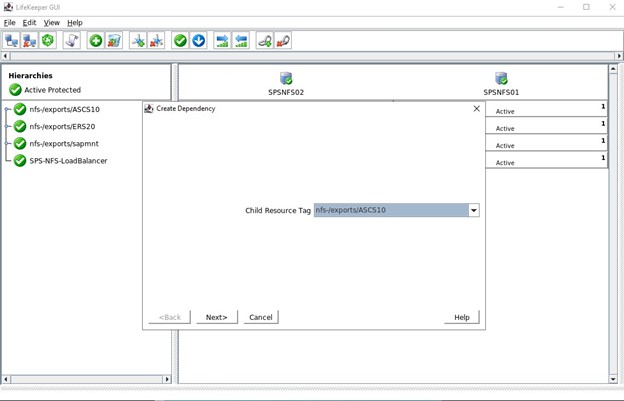
Task: Click the Child Resource Tag field value
Action: (x=391, y=210)
